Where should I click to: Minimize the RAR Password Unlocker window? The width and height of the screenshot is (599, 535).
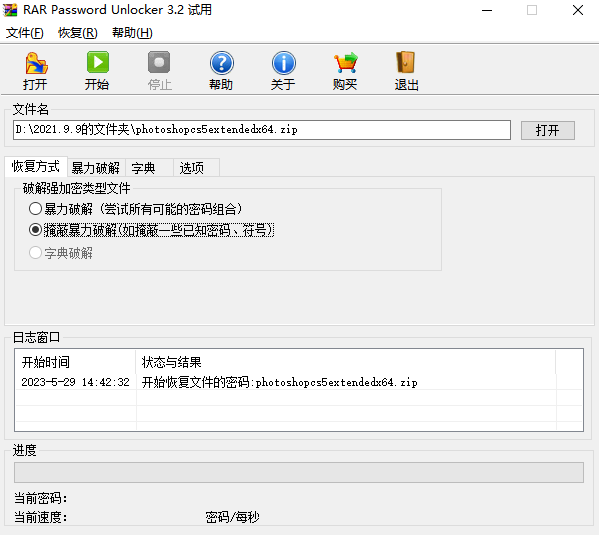(487, 10)
